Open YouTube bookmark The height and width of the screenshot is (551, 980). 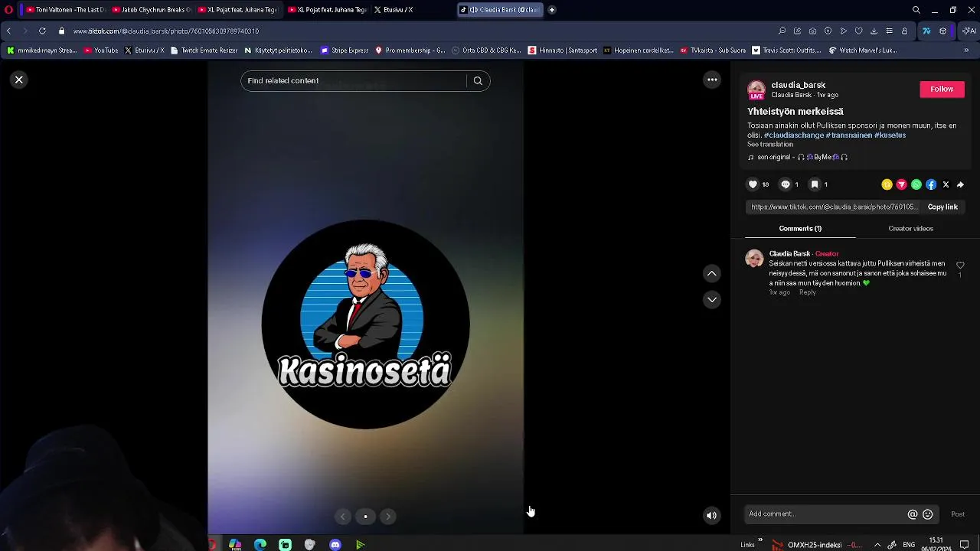tap(101, 51)
